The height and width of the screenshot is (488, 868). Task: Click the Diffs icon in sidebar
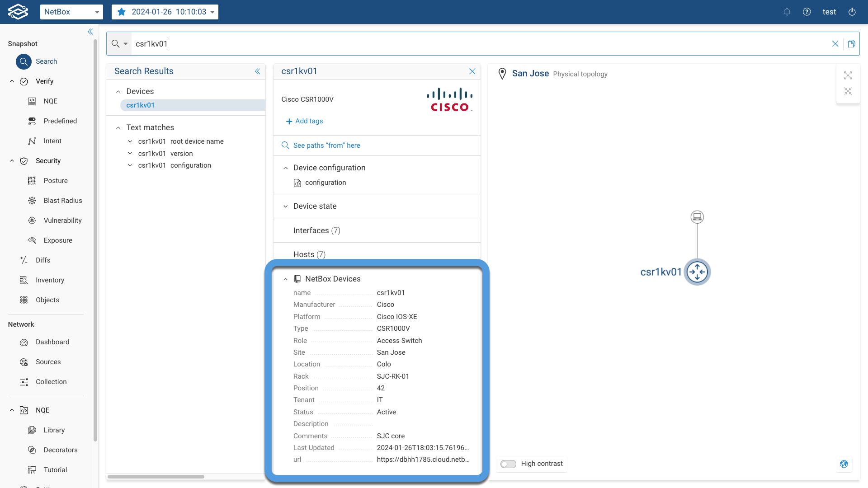[23, 260]
